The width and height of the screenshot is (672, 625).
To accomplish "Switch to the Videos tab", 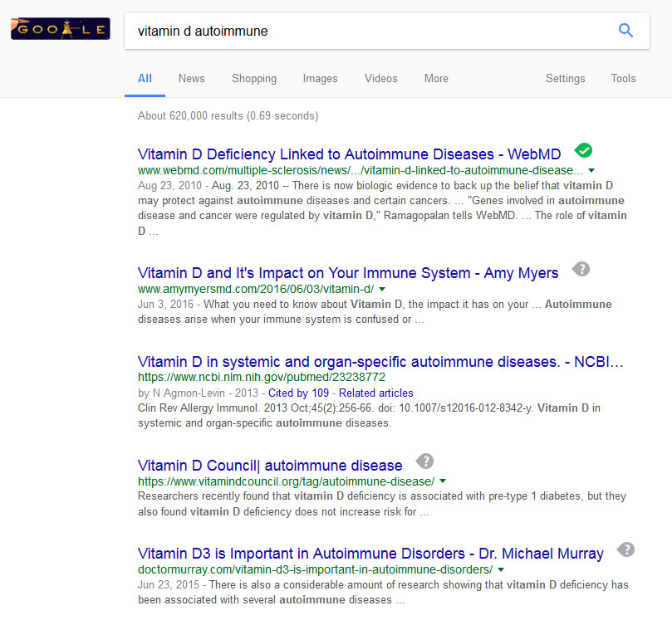I will pyautogui.click(x=381, y=78).
